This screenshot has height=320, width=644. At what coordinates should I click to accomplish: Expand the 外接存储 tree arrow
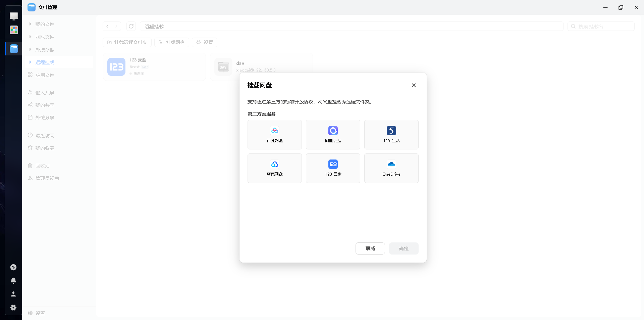(x=30, y=50)
